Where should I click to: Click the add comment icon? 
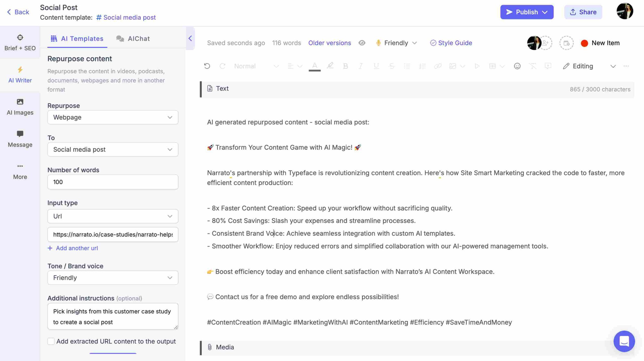coord(548,66)
